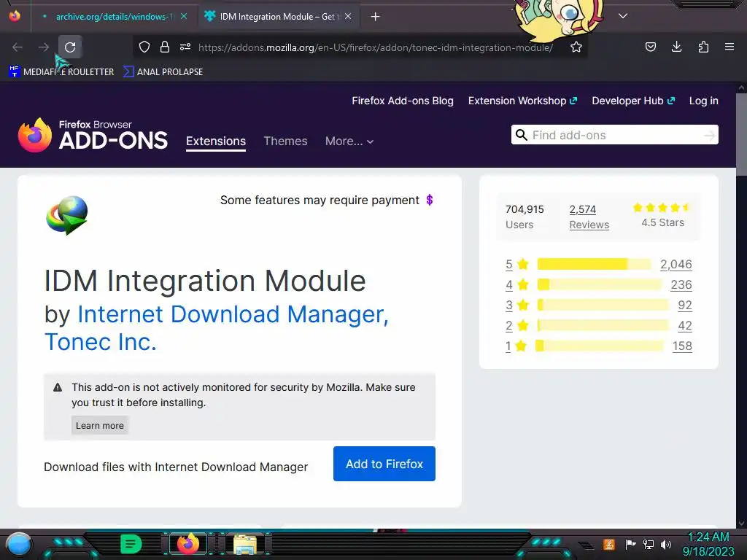
Task: Go back one page in Firefox
Action: click(18, 47)
